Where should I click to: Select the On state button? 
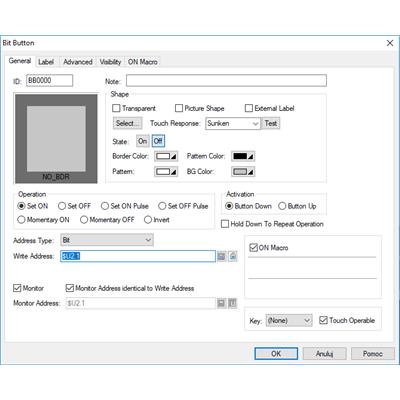click(x=142, y=141)
